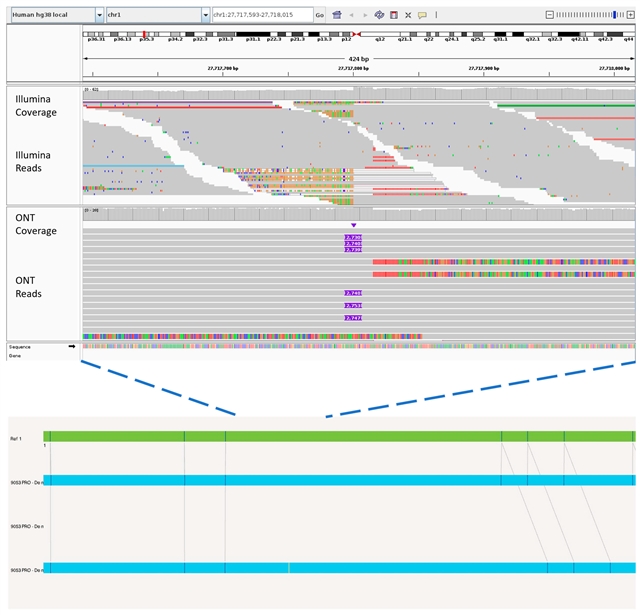Click the purple 2,747 insertion marker
The width and height of the screenshot is (640, 615).
[x=352, y=317]
